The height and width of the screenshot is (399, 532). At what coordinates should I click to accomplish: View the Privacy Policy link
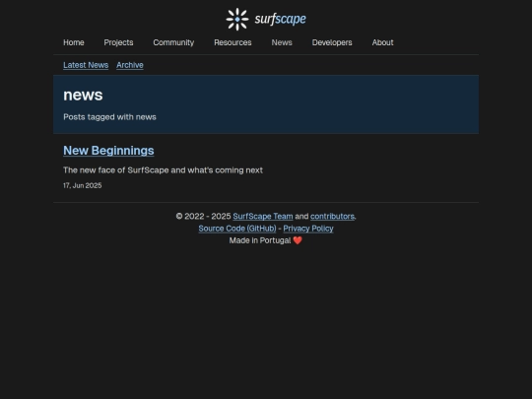point(308,229)
